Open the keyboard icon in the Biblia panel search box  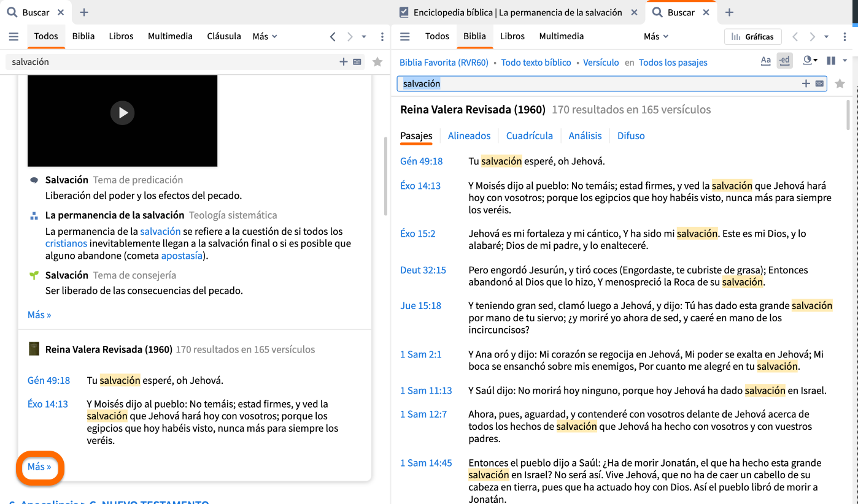(819, 83)
